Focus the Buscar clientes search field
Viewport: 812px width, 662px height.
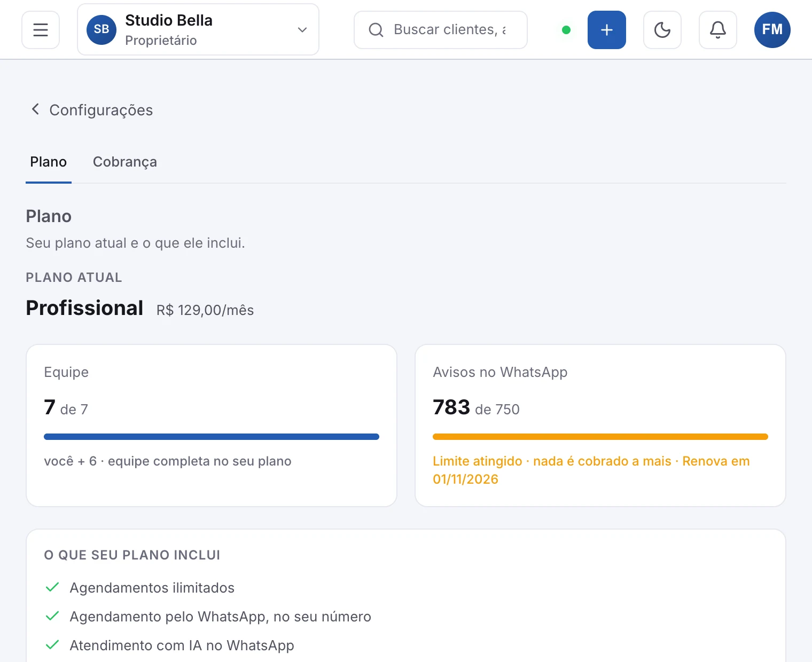(441, 30)
